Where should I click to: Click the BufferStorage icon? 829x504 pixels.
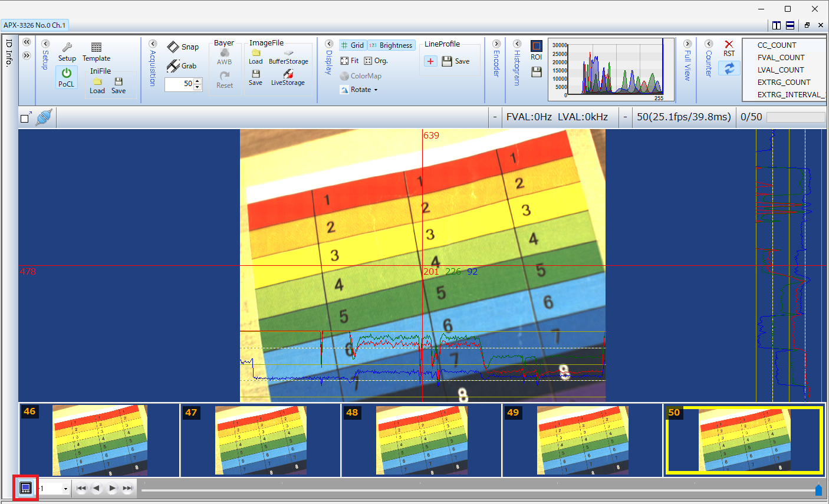point(288,53)
